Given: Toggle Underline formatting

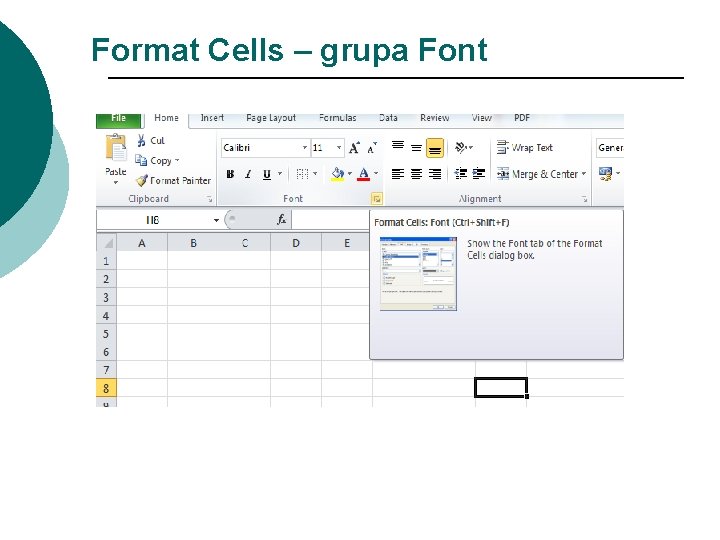Looking at the screenshot, I should (x=267, y=174).
